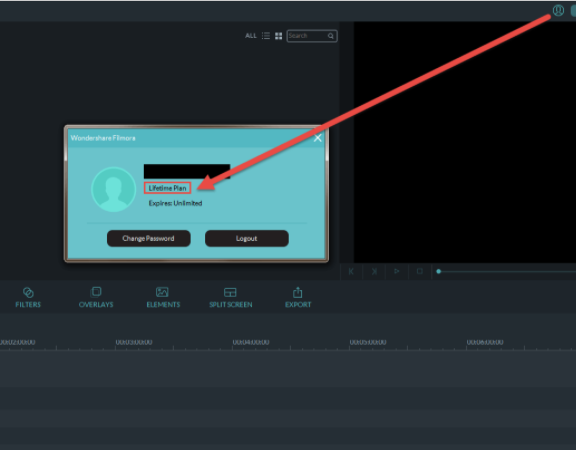Focus the media Search field

click(x=312, y=36)
